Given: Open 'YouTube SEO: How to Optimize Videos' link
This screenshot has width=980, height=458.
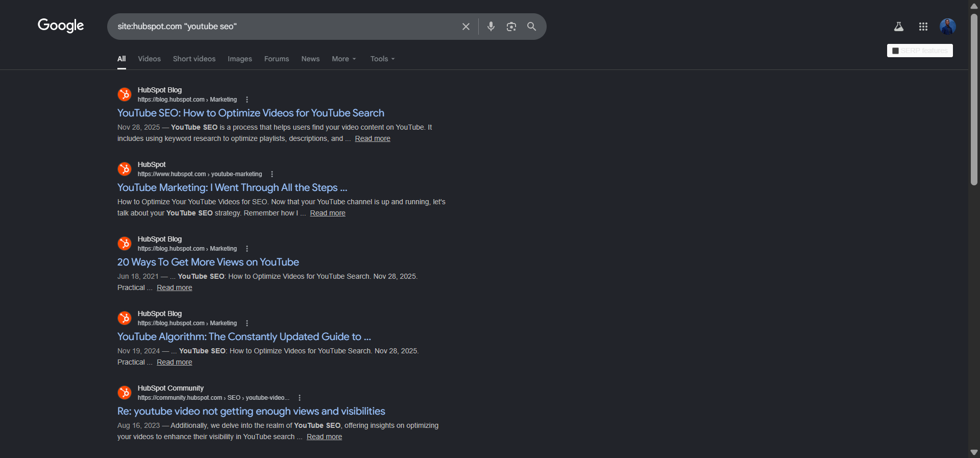Looking at the screenshot, I should [251, 113].
